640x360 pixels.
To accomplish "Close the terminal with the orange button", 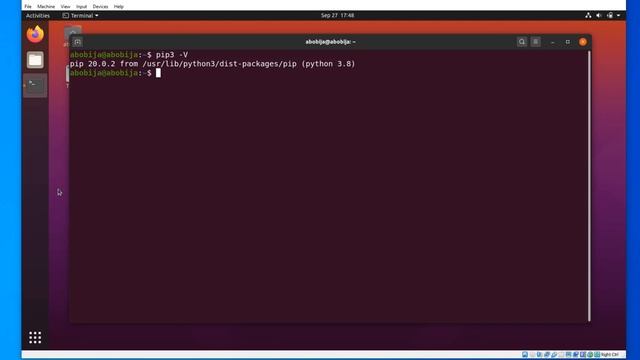I will [583, 42].
